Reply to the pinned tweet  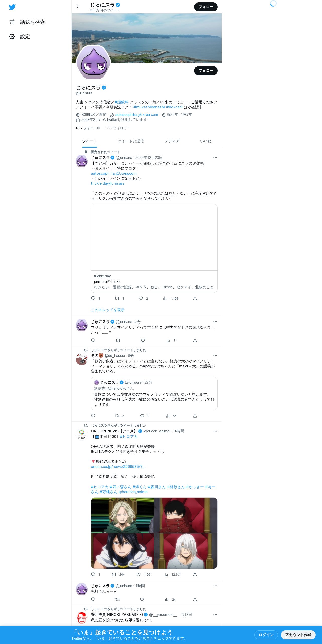pyautogui.click(x=93, y=298)
